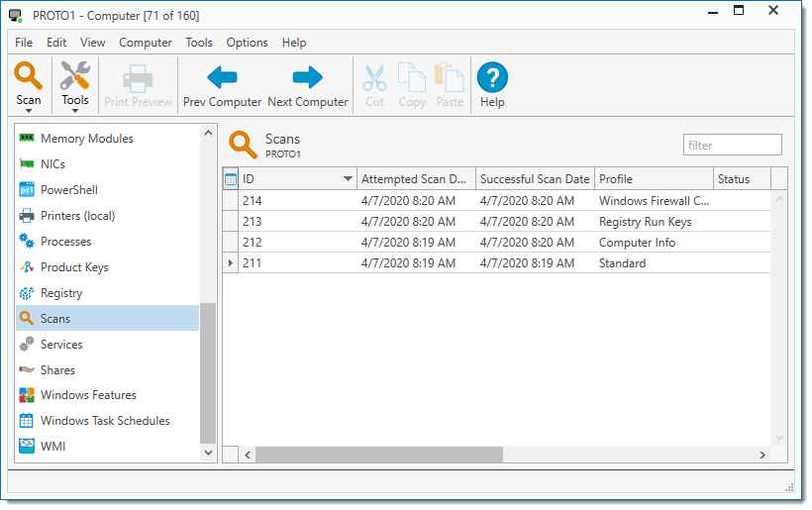Open Help via the question mark icon
The image size is (812, 510).
(x=492, y=78)
